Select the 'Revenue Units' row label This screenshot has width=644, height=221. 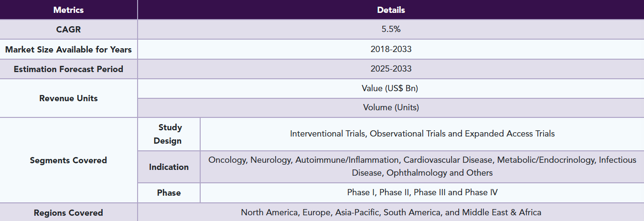click(68, 98)
